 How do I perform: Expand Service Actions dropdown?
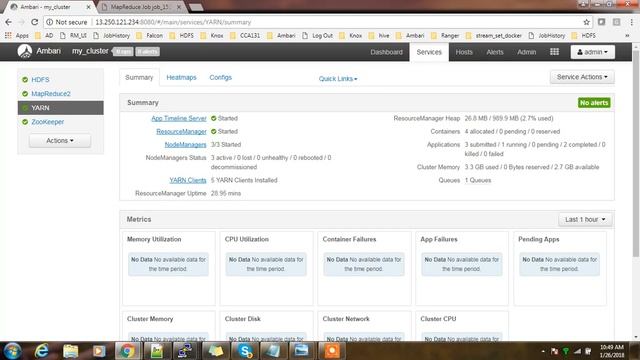pyautogui.click(x=582, y=77)
